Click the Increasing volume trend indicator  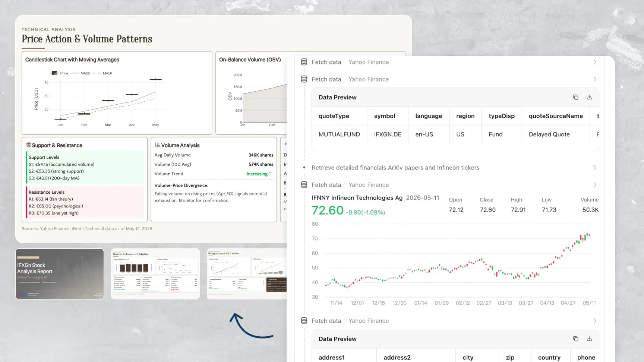point(259,174)
